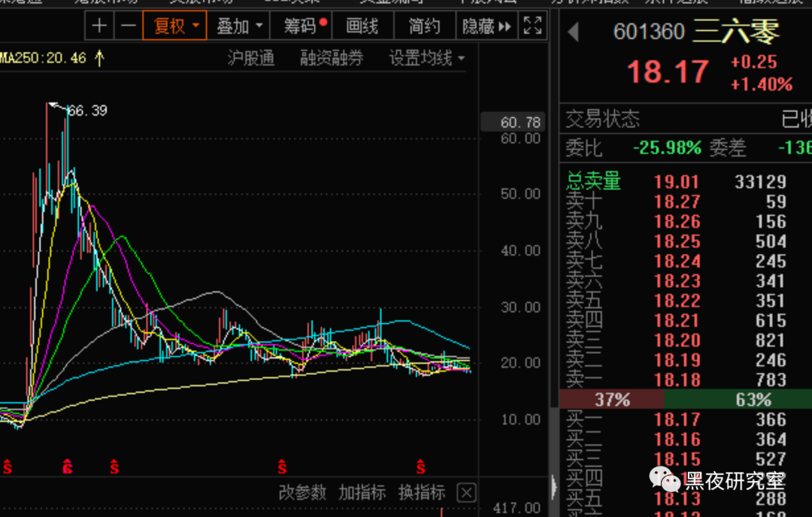Select the MA250:20.46 indicator label
This screenshot has width=812, height=517.
(44, 58)
